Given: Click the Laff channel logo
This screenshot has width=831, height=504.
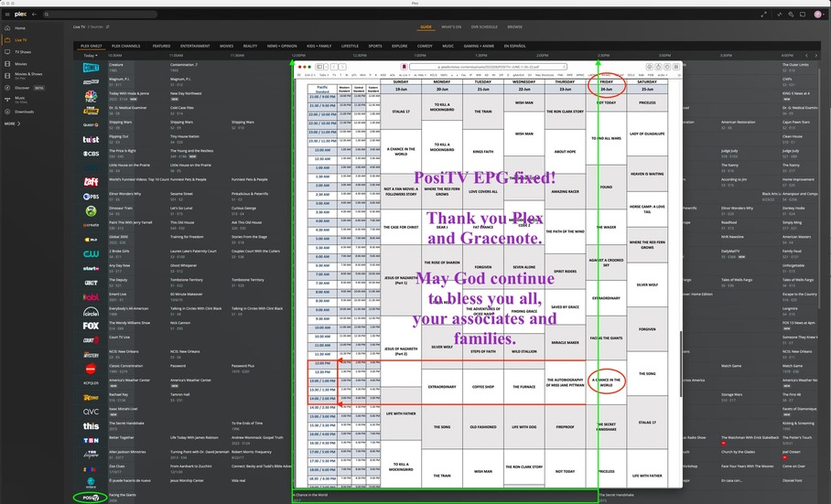Looking at the screenshot, I should click(91, 182).
